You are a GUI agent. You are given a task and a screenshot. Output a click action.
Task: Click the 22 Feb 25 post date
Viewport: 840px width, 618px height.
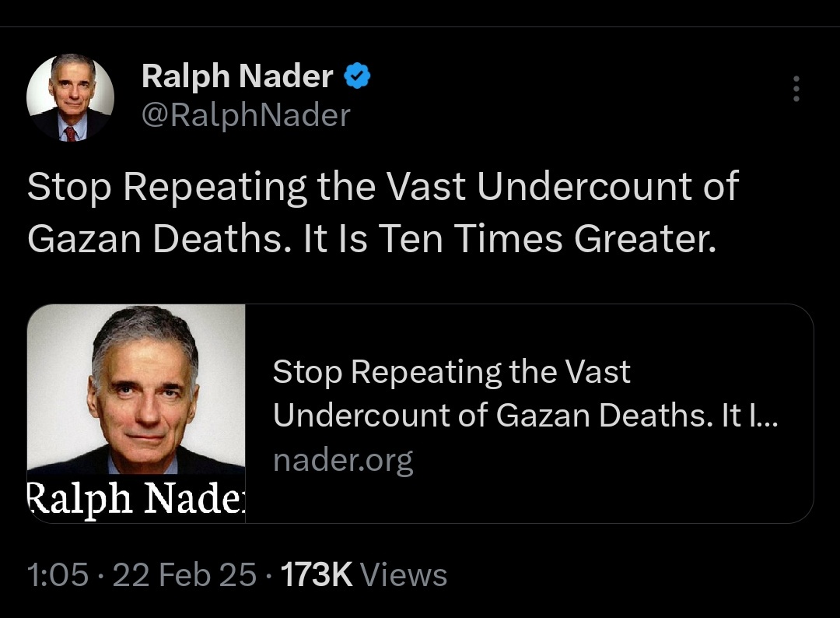(x=185, y=574)
